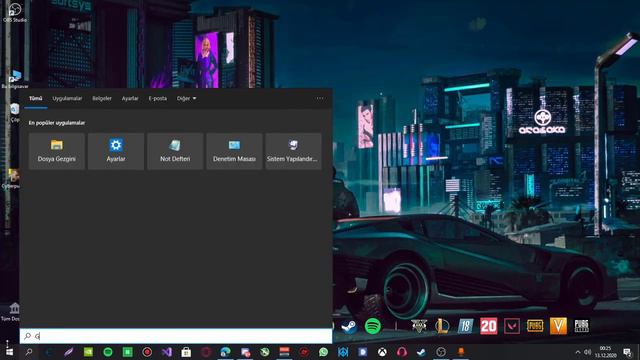Switch to the Belgeler tab
Image resolution: width=640 pixels, height=360 pixels.
pyautogui.click(x=102, y=98)
